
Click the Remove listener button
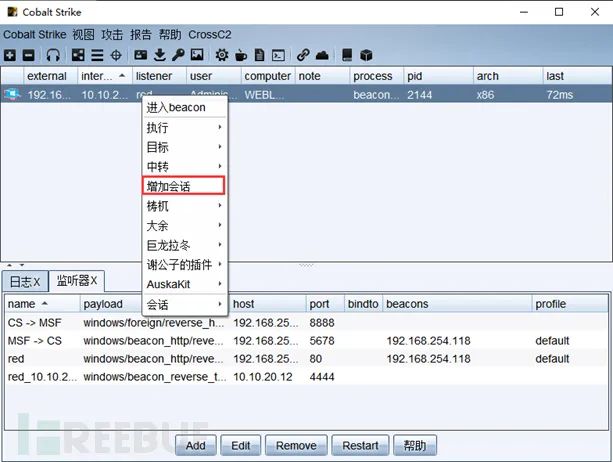pos(296,446)
